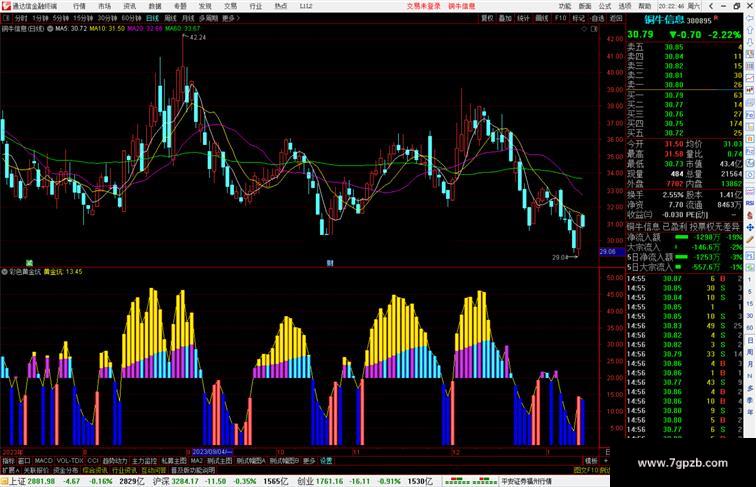The image size is (756, 487).
Task: Open the 资金分布 tab
Action: click(66, 470)
